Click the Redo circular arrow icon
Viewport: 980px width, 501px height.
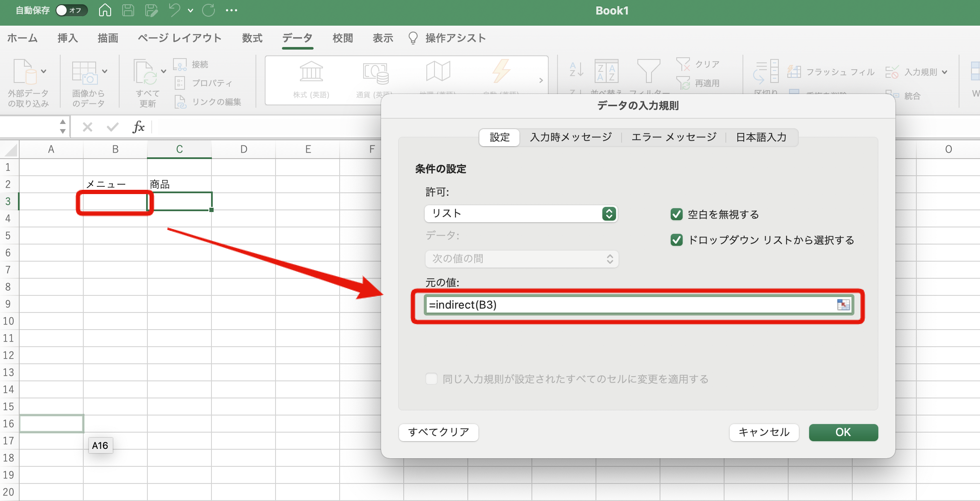[x=208, y=10]
